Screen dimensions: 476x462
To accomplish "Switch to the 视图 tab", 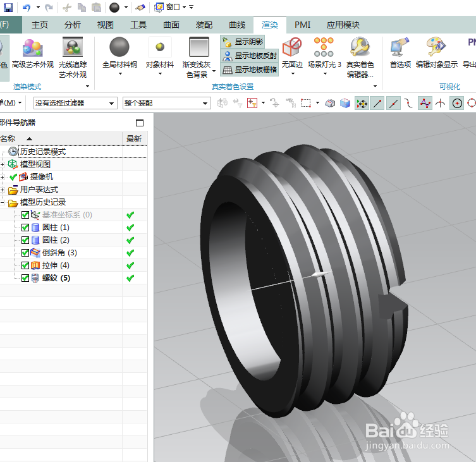I will click(106, 25).
